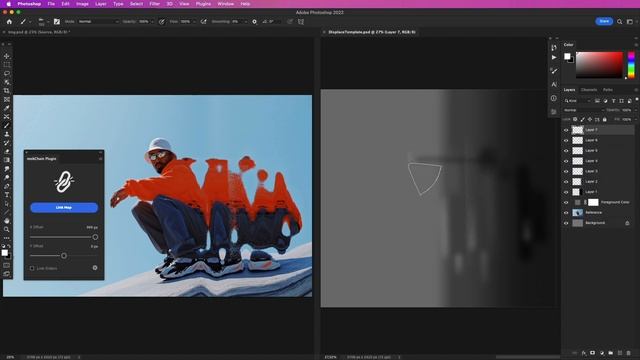Enable the Live Enable checkbox
Viewport: 640px width, 360px height.
[x=32, y=268]
